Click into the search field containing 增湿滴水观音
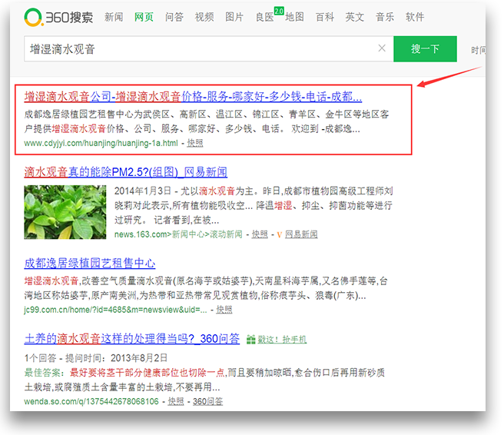Viewport: 504px width, 435px height. point(200,48)
